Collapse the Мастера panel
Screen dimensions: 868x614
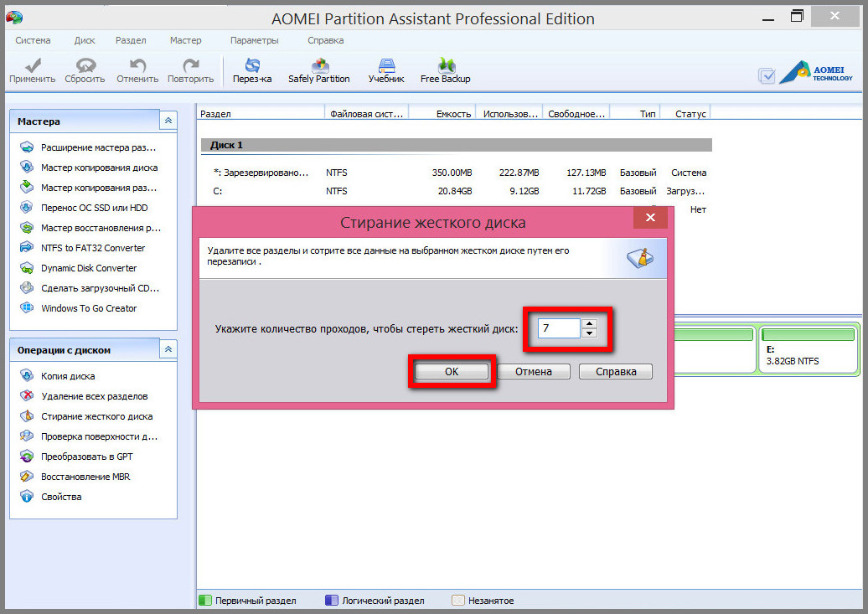[168, 121]
